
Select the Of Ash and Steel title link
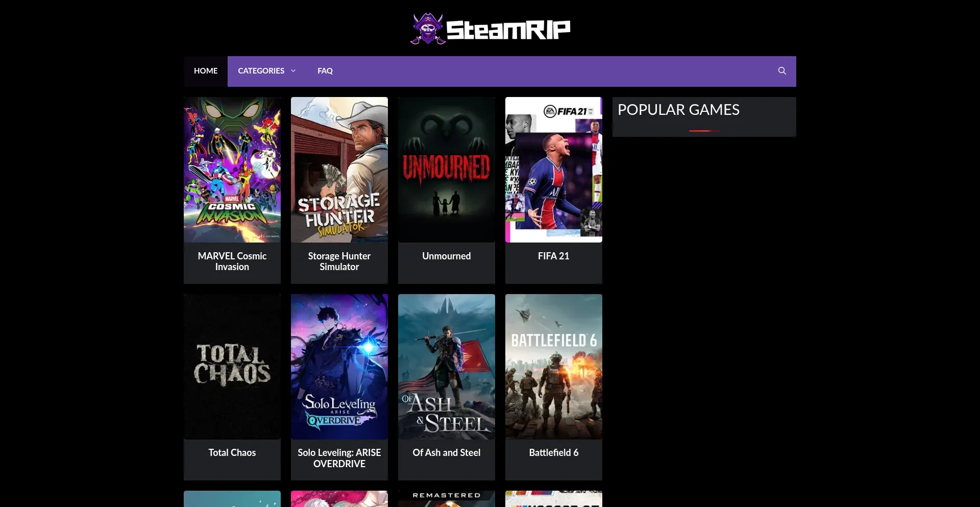(x=446, y=452)
